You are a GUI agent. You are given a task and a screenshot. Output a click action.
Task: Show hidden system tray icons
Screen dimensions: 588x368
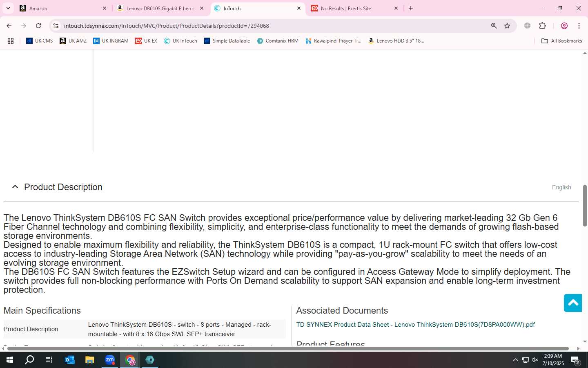[x=515, y=360]
